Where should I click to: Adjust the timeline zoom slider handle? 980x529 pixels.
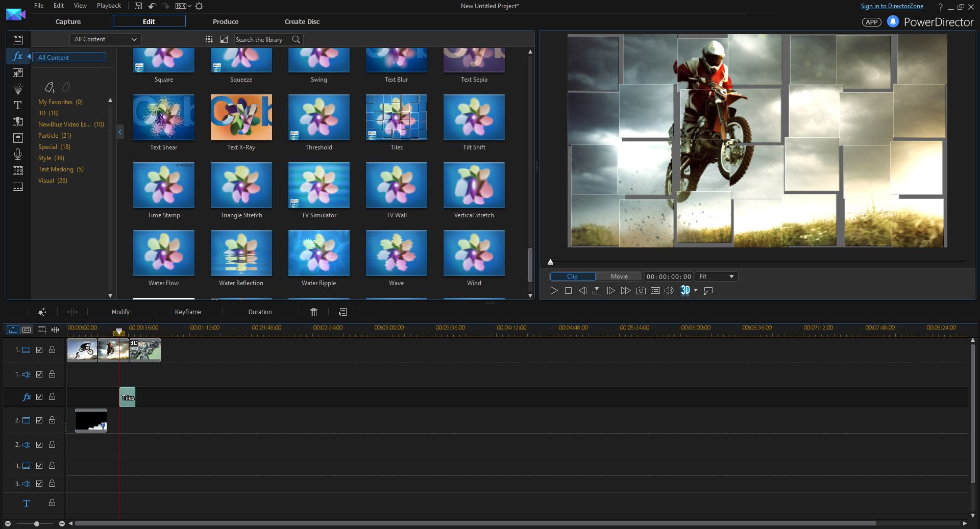pyautogui.click(x=37, y=524)
